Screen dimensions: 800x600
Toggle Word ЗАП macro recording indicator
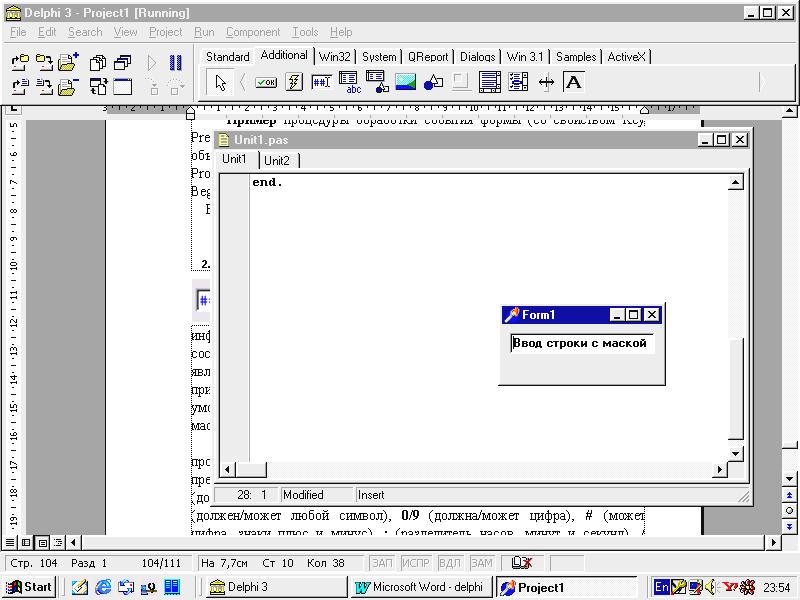pyautogui.click(x=382, y=563)
